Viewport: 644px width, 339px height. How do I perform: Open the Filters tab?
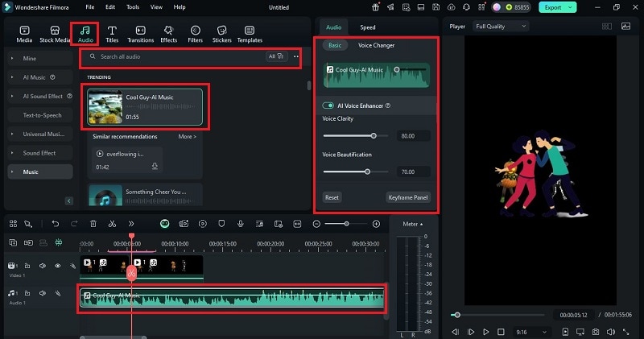195,34
